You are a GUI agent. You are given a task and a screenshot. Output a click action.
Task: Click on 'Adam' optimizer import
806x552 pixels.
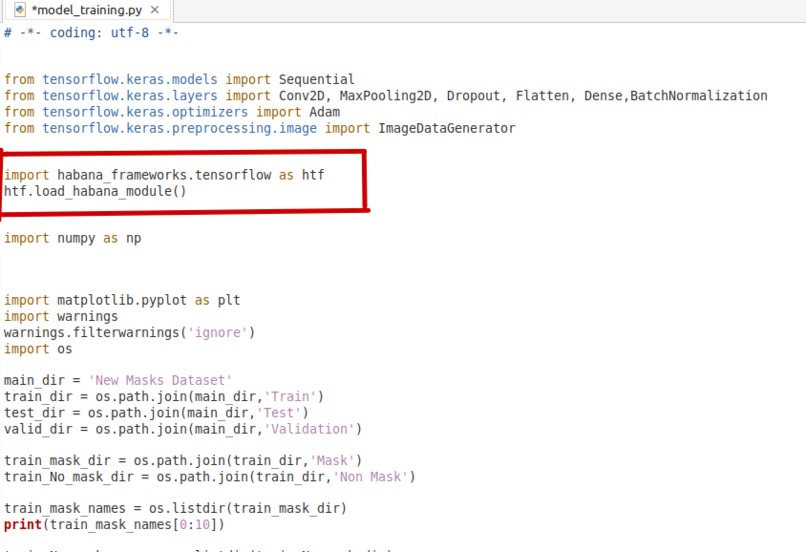pyautogui.click(x=324, y=112)
